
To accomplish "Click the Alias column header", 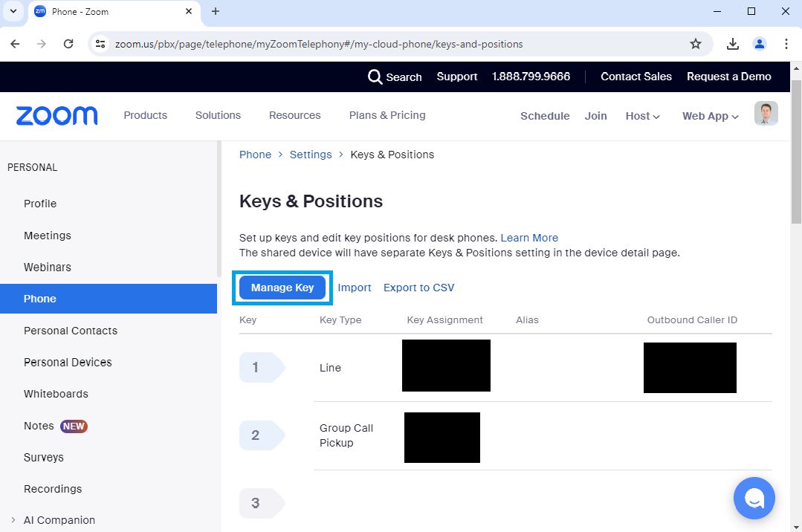I will (x=527, y=319).
